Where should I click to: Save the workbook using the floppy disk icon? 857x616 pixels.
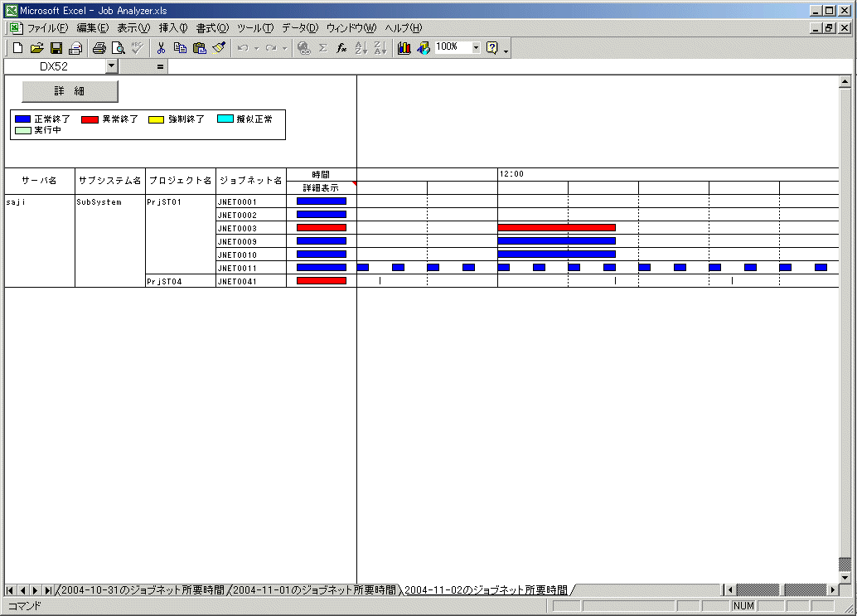pyautogui.click(x=56, y=48)
